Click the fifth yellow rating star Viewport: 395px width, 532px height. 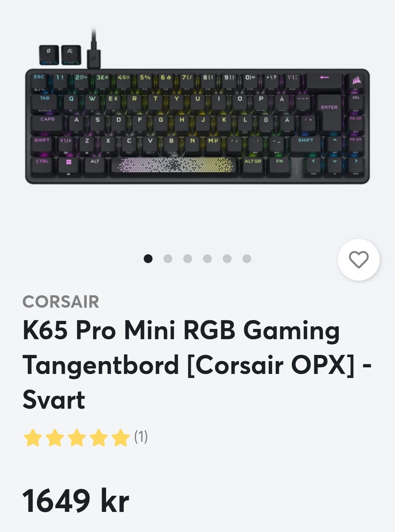pos(121,437)
